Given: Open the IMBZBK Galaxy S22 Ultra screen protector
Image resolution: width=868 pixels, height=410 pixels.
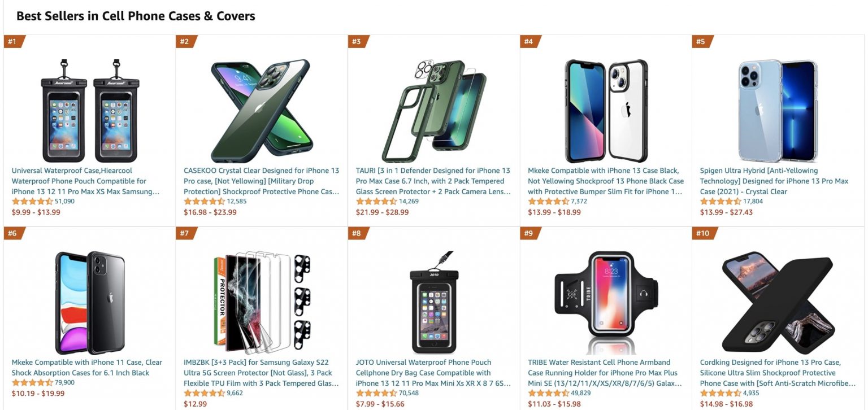Looking at the screenshot, I should click(x=260, y=373).
